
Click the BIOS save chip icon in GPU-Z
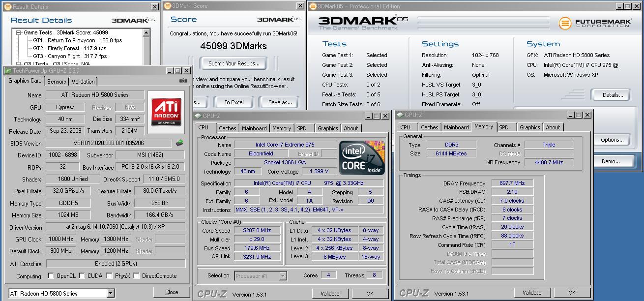179,143
